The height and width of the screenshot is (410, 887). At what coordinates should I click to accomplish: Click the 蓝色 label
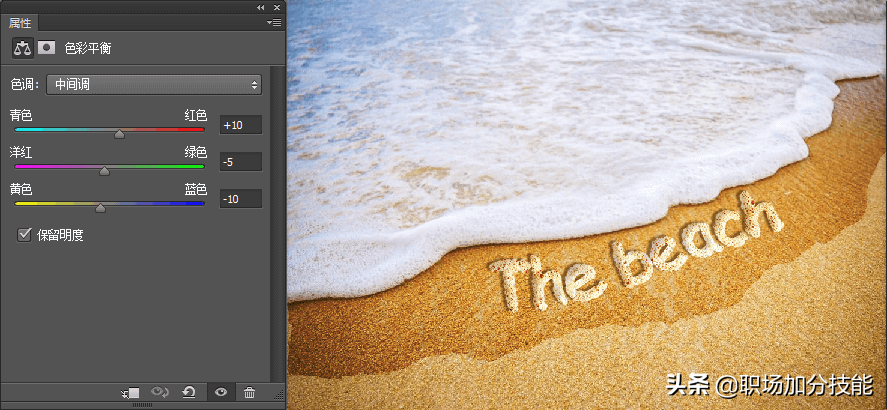(196, 189)
